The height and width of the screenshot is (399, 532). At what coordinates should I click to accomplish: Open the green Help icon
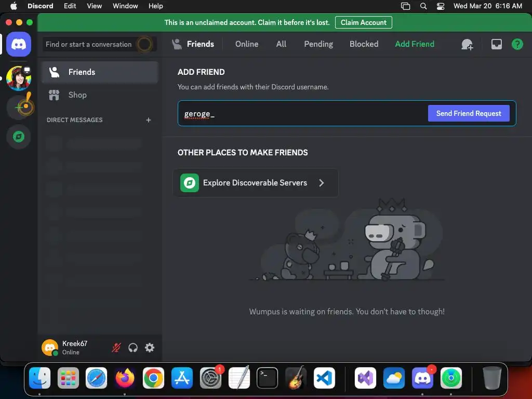517,44
